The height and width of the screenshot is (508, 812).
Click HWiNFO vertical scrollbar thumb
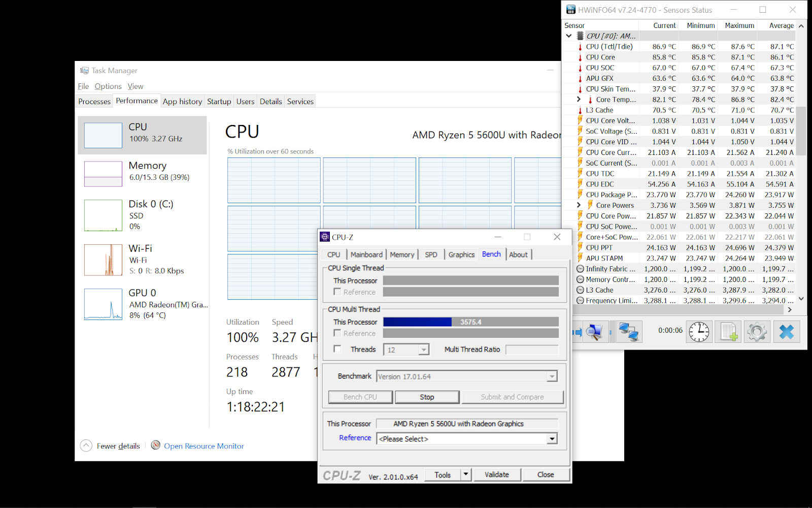coord(801,131)
